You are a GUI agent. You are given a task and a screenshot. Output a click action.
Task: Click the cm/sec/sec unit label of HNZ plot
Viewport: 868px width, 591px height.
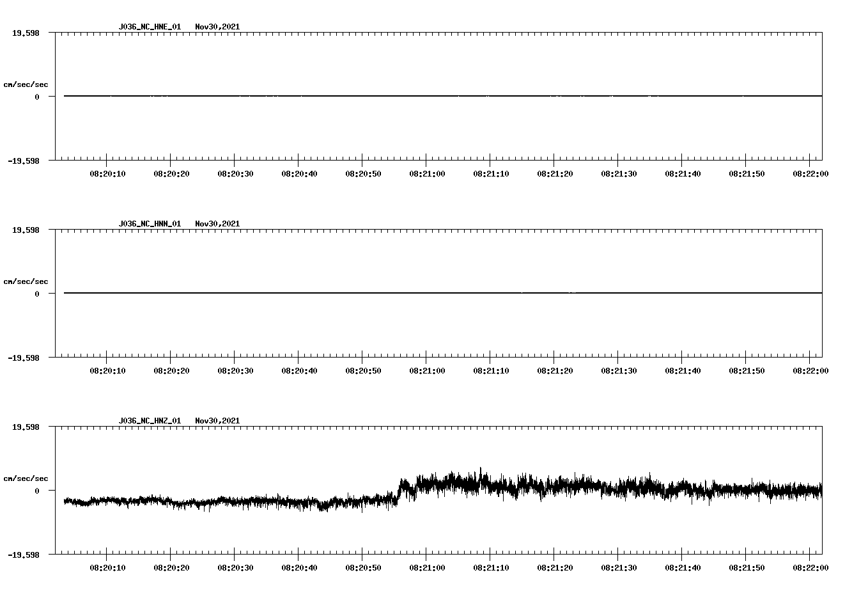tap(26, 478)
